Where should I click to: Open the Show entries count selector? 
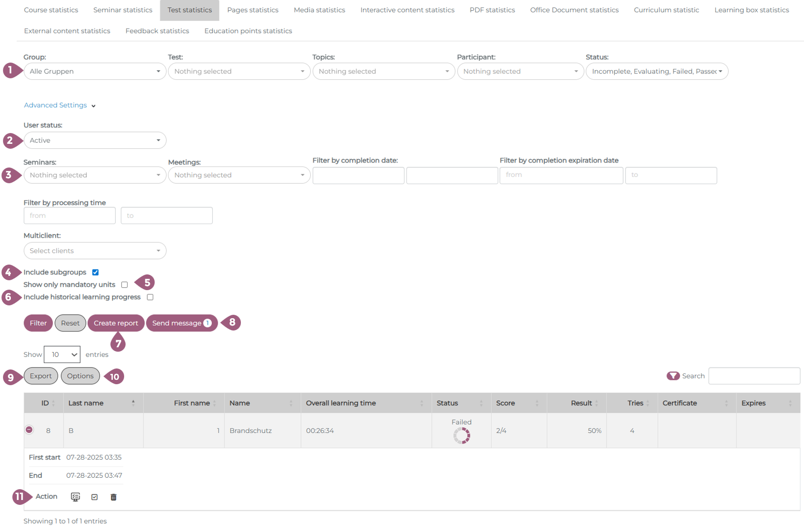pos(62,355)
